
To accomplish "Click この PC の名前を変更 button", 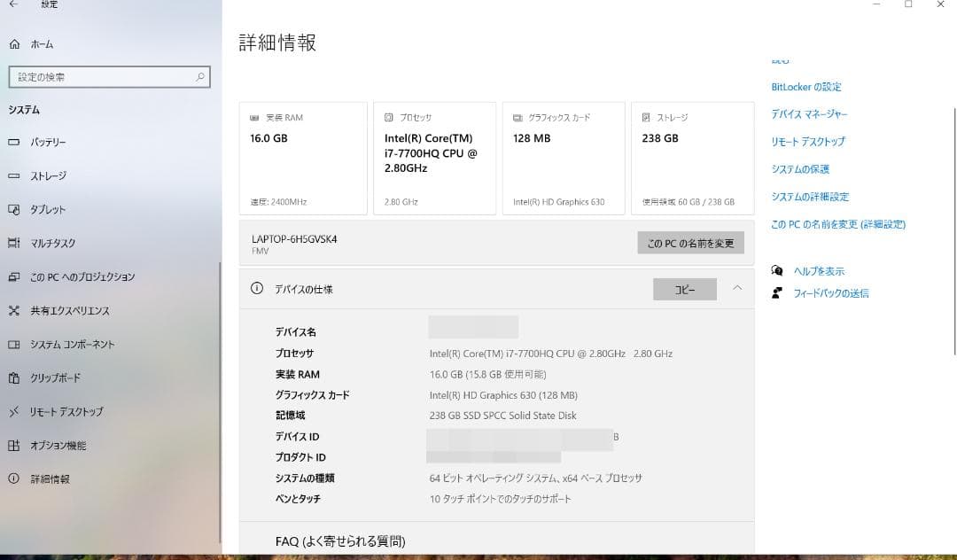I will (x=690, y=243).
